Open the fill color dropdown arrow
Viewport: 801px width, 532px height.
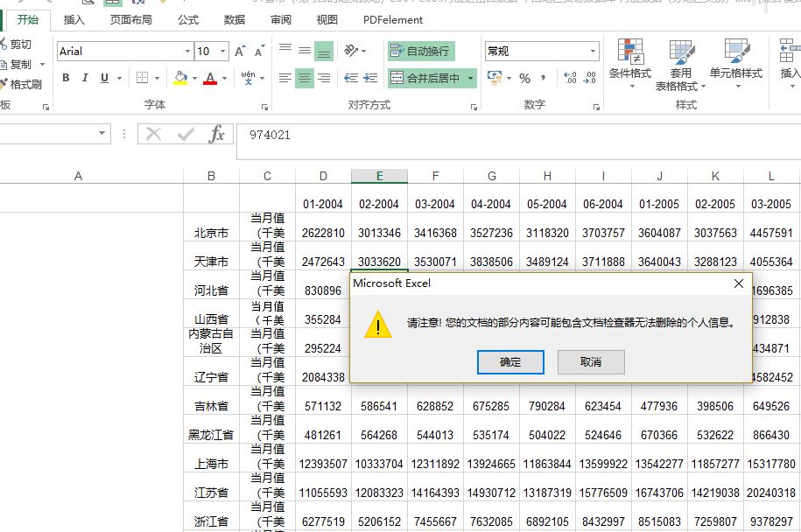click(x=194, y=79)
